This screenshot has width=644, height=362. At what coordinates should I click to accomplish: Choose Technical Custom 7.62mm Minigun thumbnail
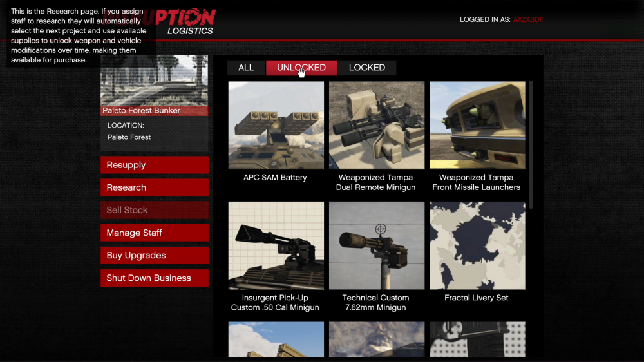tap(377, 245)
